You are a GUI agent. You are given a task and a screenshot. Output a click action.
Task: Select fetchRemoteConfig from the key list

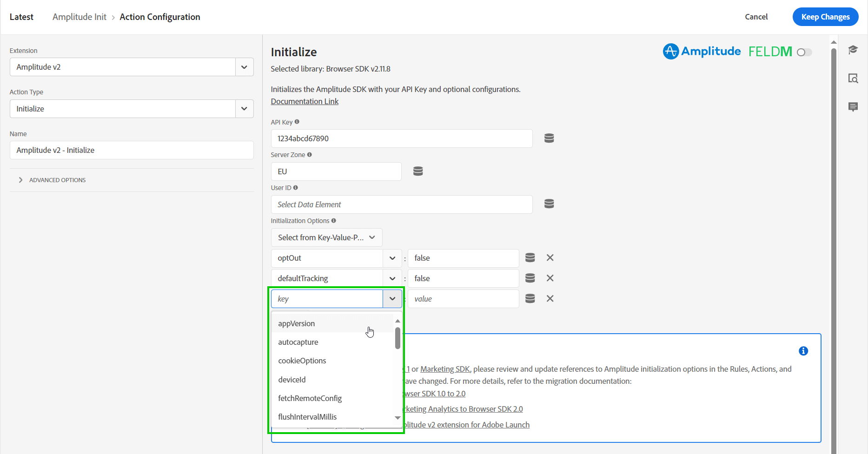[x=332, y=398]
